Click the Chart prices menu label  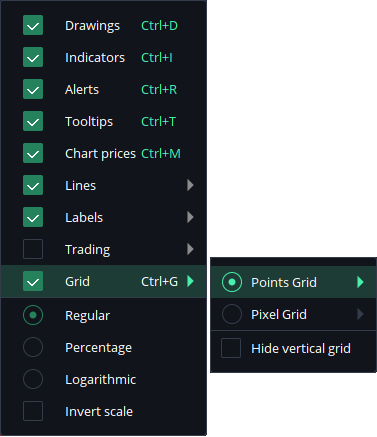pyautogui.click(x=100, y=154)
